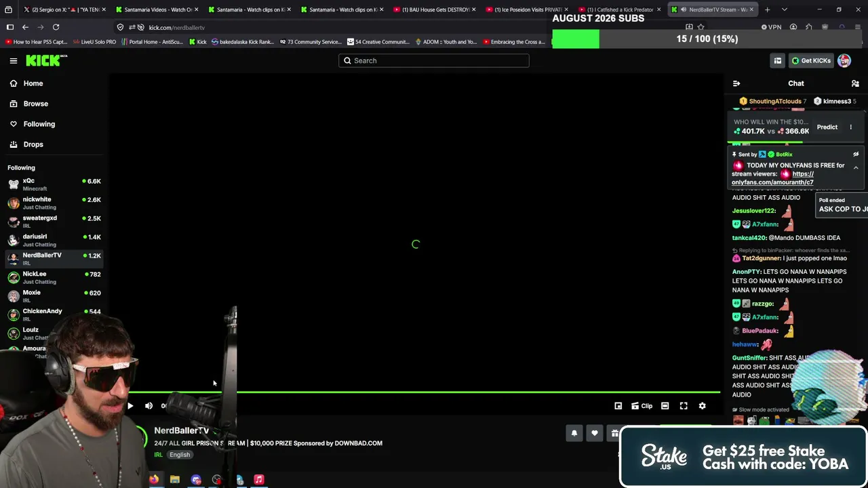Go back with the browser back arrow
The width and height of the screenshot is (868, 488).
(x=25, y=27)
